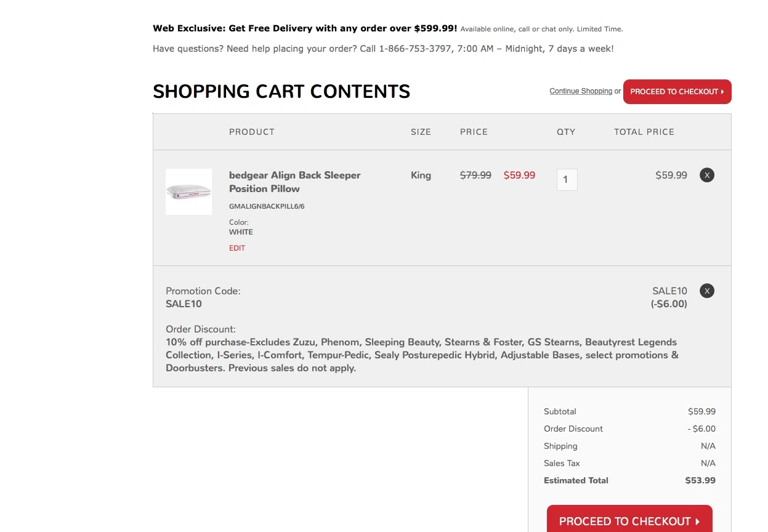This screenshot has width=768, height=532.
Task: Click the 10% off purchase exclusions text
Action: [x=422, y=355]
